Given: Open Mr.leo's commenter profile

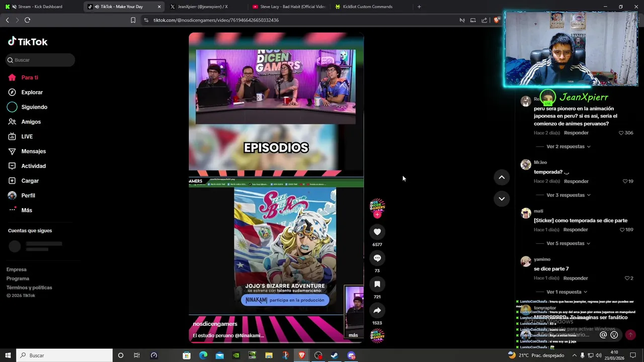Looking at the screenshot, I should point(526,164).
